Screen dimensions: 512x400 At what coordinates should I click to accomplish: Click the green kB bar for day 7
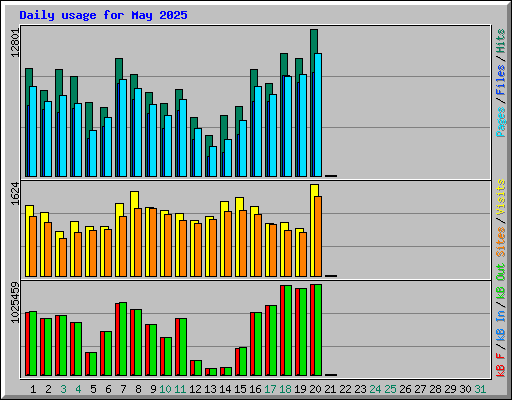click(123, 339)
